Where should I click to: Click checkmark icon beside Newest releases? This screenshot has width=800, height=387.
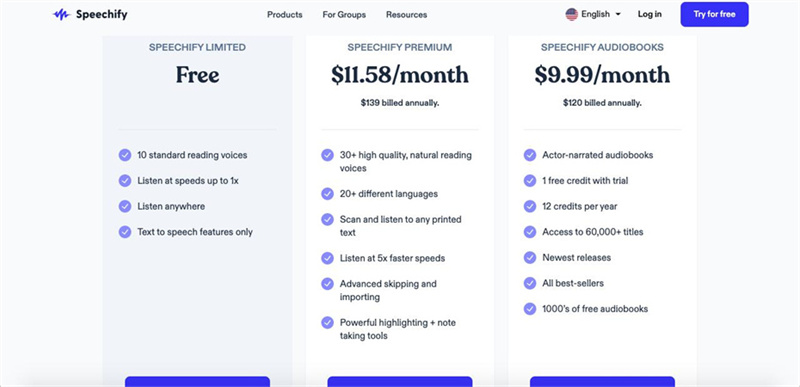click(x=530, y=257)
